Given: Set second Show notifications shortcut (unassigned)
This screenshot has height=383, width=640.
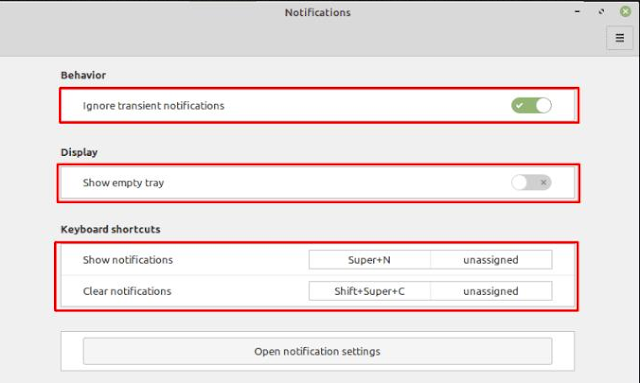Looking at the screenshot, I should pos(491,260).
